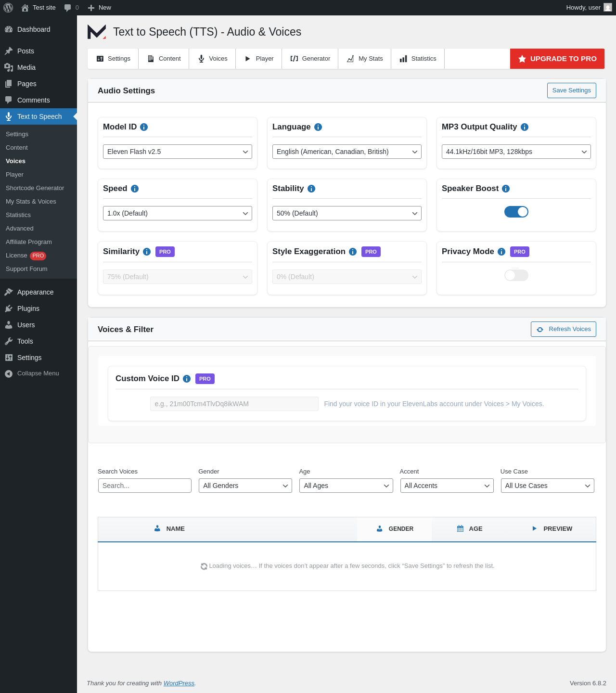Click the user avatar next to Howdy
616x693 pixels.
(x=608, y=8)
